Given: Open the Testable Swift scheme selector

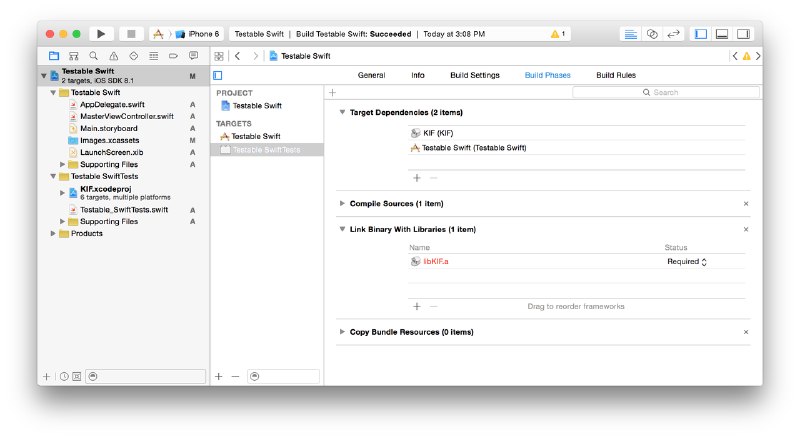Looking at the screenshot, I should 159,34.
